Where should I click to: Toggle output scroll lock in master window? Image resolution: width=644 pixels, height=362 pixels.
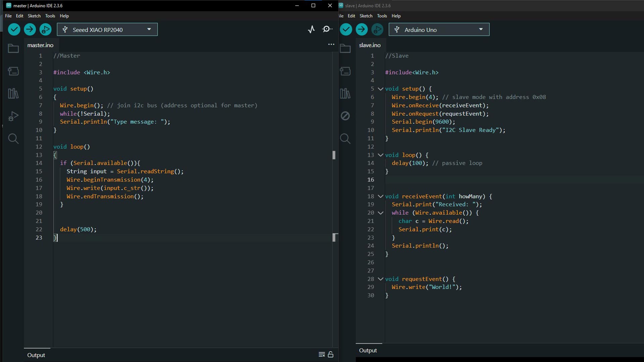331,355
